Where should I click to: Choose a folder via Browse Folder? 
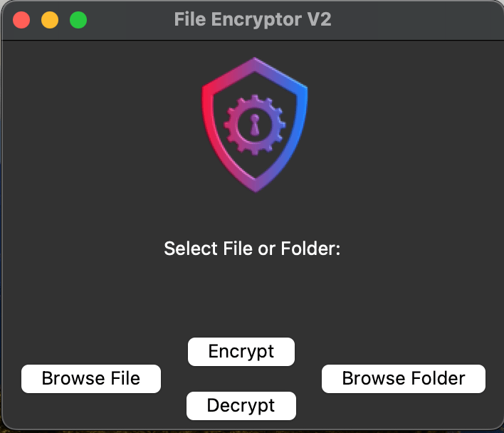[404, 379]
